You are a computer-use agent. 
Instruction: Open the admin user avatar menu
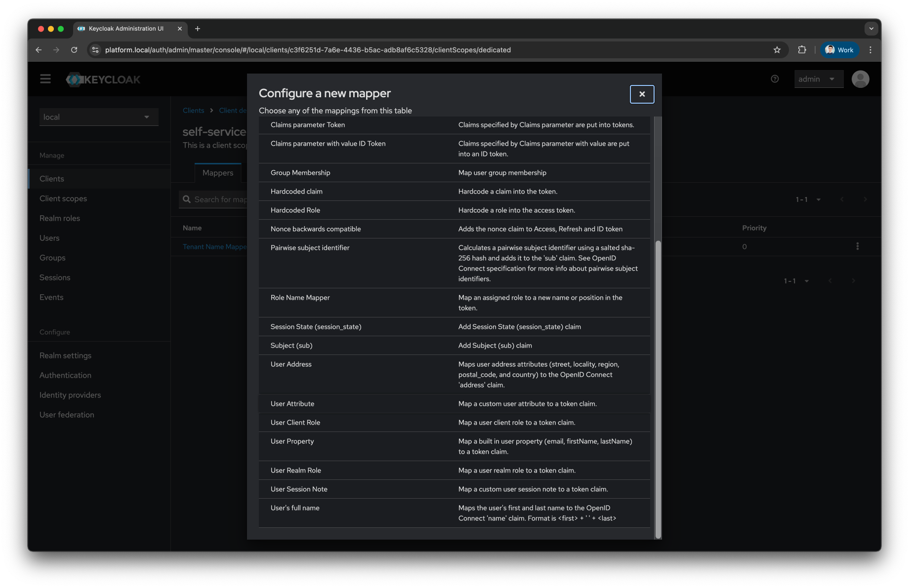click(x=860, y=78)
